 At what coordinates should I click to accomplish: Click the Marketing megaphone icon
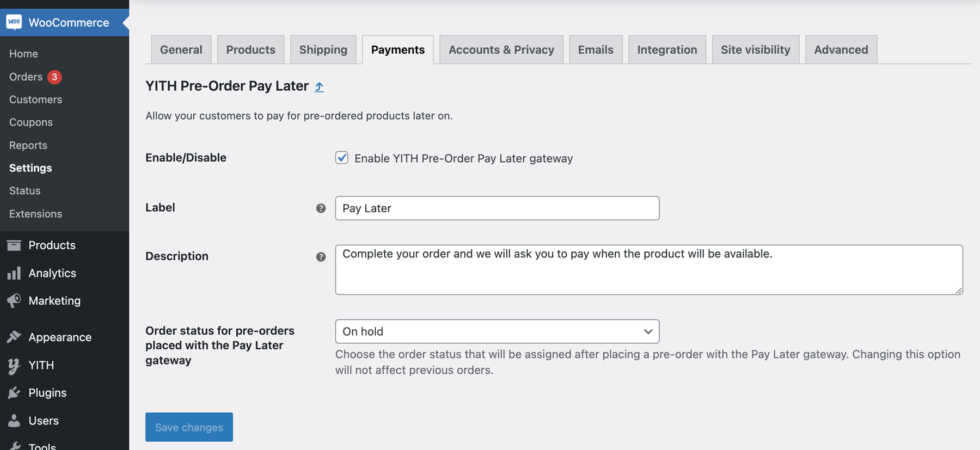(14, 300)
